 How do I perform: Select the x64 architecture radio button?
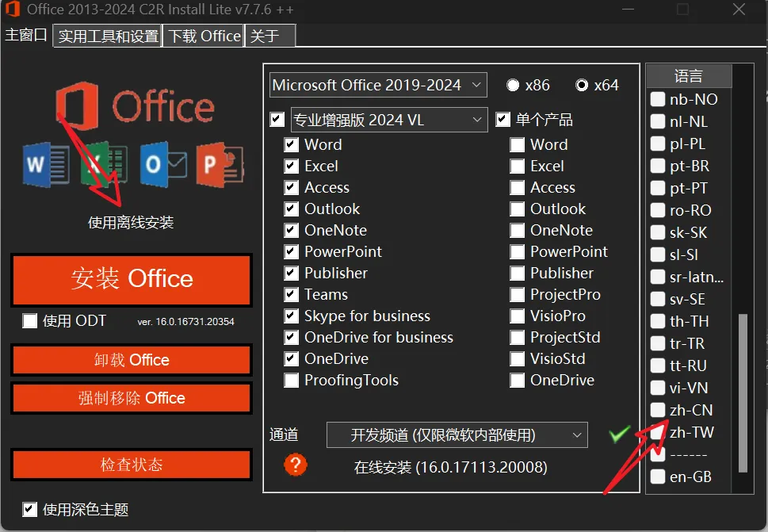coord(582,86)
